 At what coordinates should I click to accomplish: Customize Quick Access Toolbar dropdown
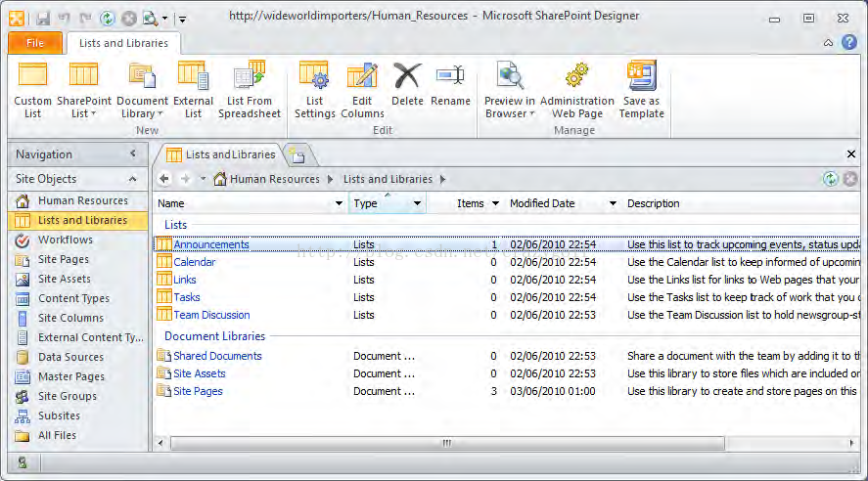182,20
